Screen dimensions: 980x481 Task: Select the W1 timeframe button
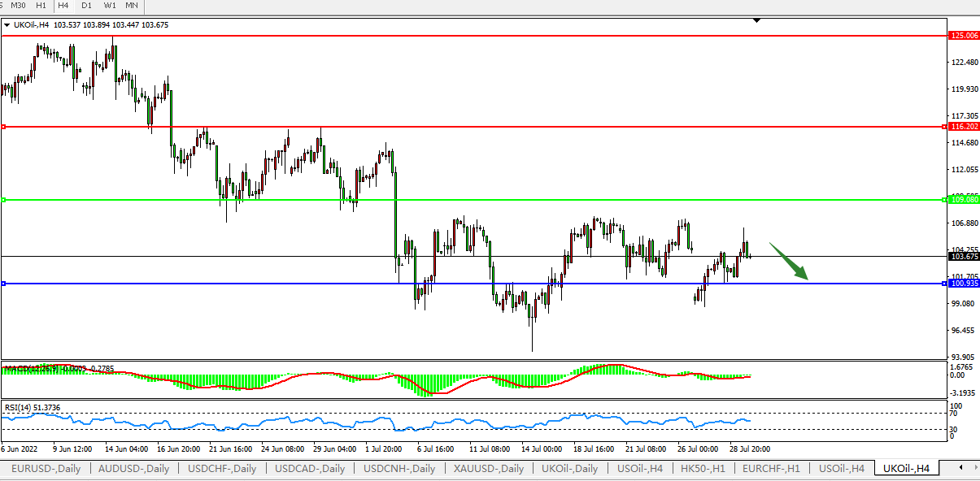pos(109,6)
